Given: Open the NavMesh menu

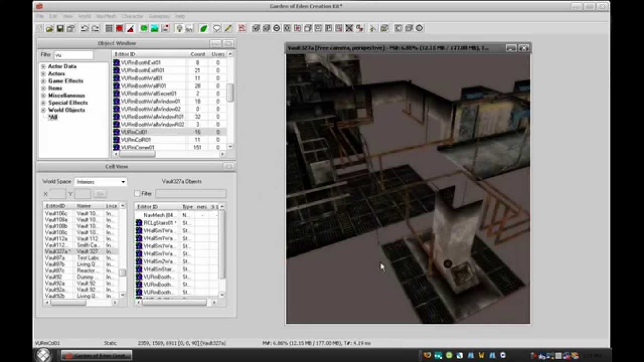Looking at the screenshot, I should 106,17.
